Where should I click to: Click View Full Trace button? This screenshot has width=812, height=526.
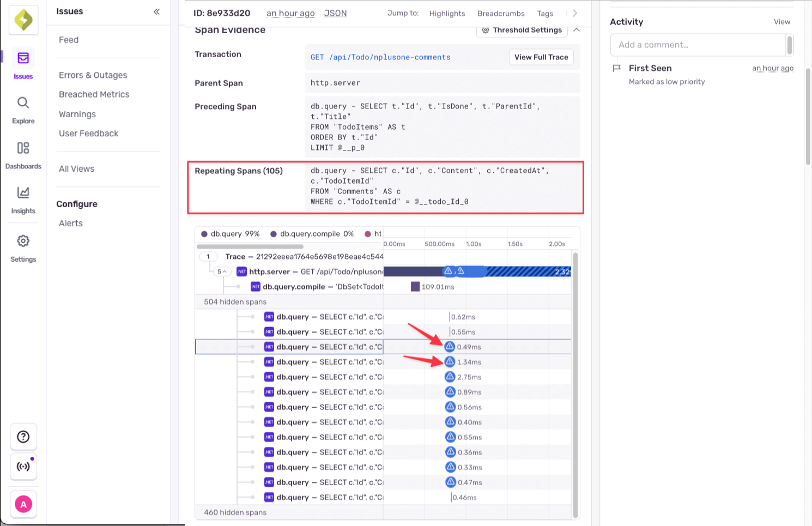541,57
